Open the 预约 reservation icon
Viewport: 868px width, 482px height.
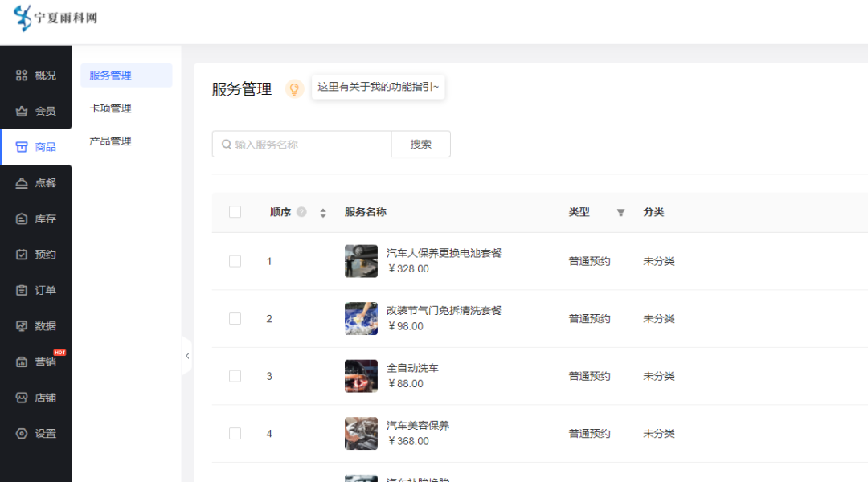click(x=22, y=255)
